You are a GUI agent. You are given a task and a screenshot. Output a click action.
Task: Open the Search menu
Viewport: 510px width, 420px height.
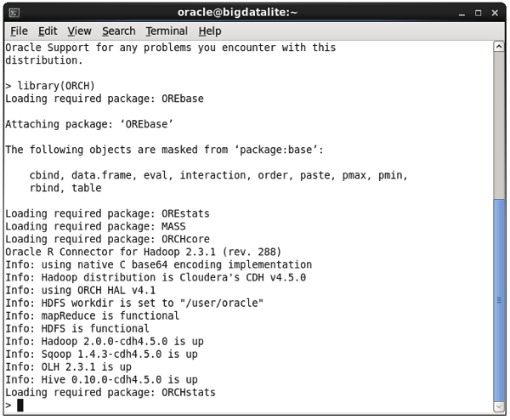(119, 31)
